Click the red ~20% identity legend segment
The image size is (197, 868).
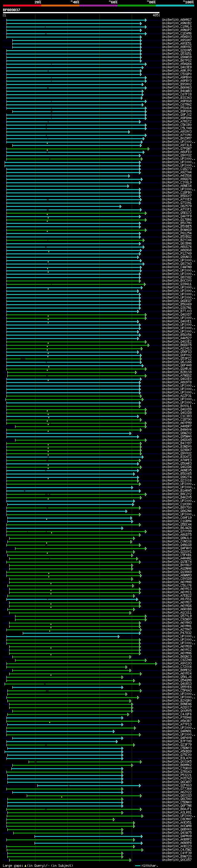22,6
